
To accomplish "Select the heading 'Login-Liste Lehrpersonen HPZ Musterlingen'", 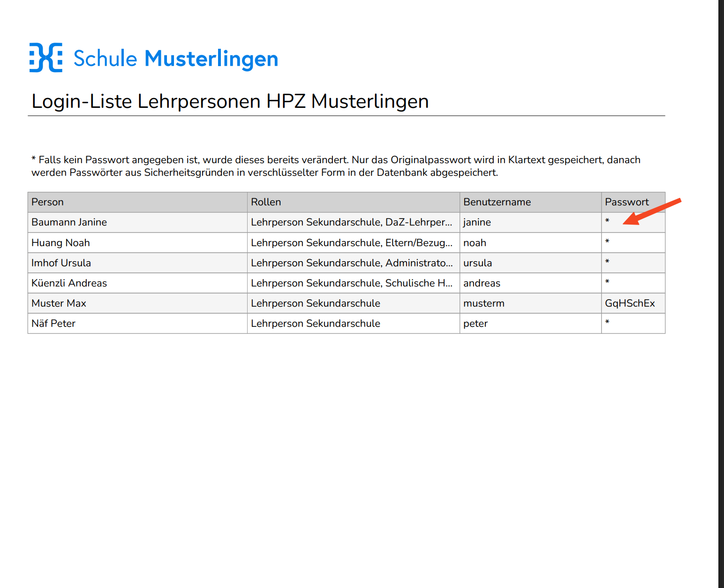I will click(x=230, y=101).
